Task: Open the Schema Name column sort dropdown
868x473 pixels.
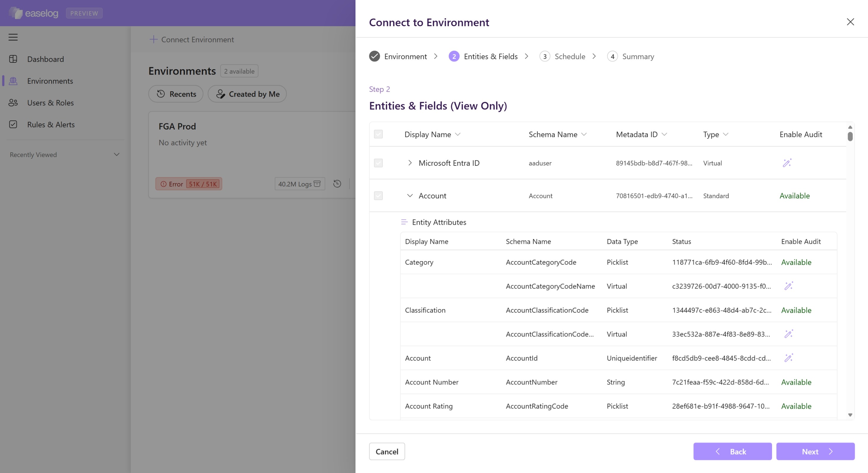Action: 584,134
